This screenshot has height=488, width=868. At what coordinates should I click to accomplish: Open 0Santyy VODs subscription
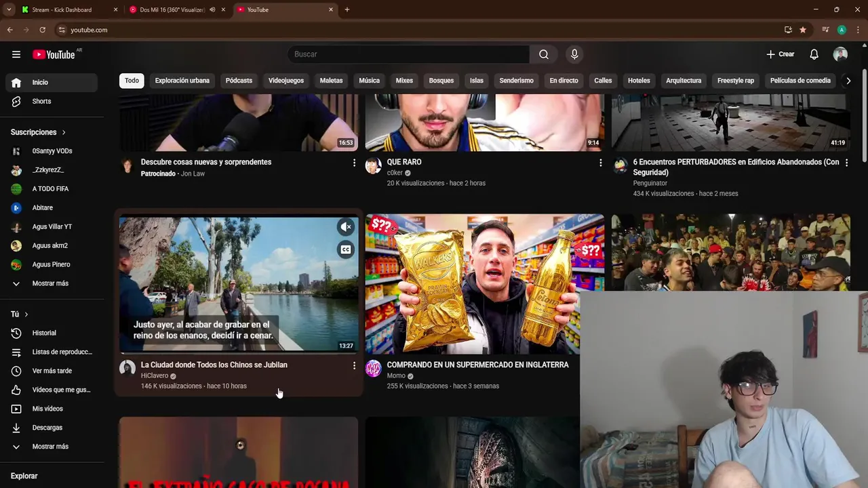pos(52,151)
